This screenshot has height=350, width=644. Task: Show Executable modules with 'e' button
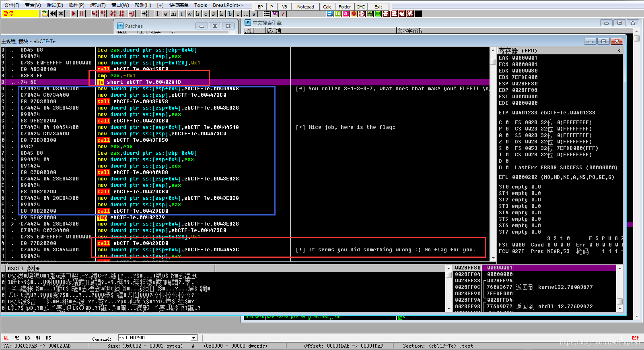click(165, 14)
